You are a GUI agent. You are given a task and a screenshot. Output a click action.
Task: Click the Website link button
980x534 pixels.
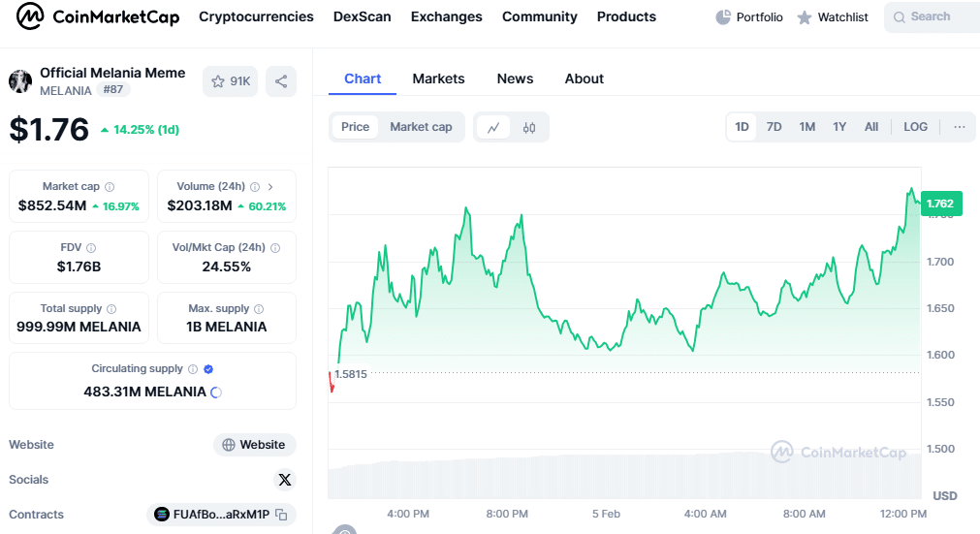[x=254, y=445]
